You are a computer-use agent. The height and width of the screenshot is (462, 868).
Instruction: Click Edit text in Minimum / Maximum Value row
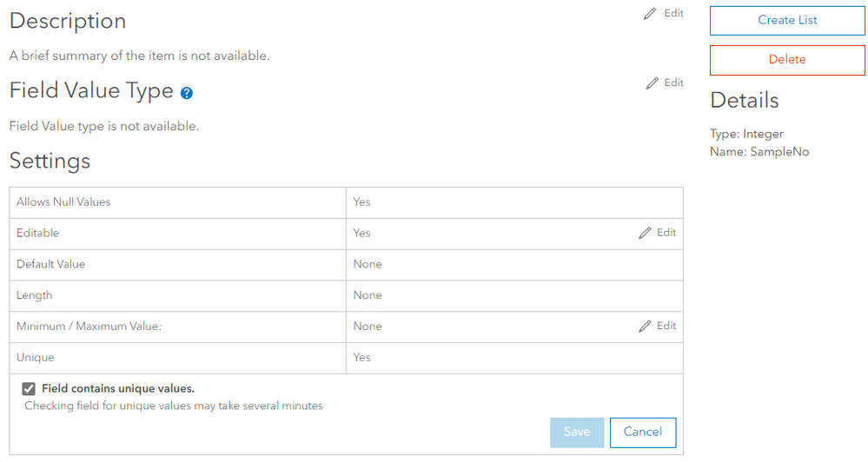click(x=666, y=327)
